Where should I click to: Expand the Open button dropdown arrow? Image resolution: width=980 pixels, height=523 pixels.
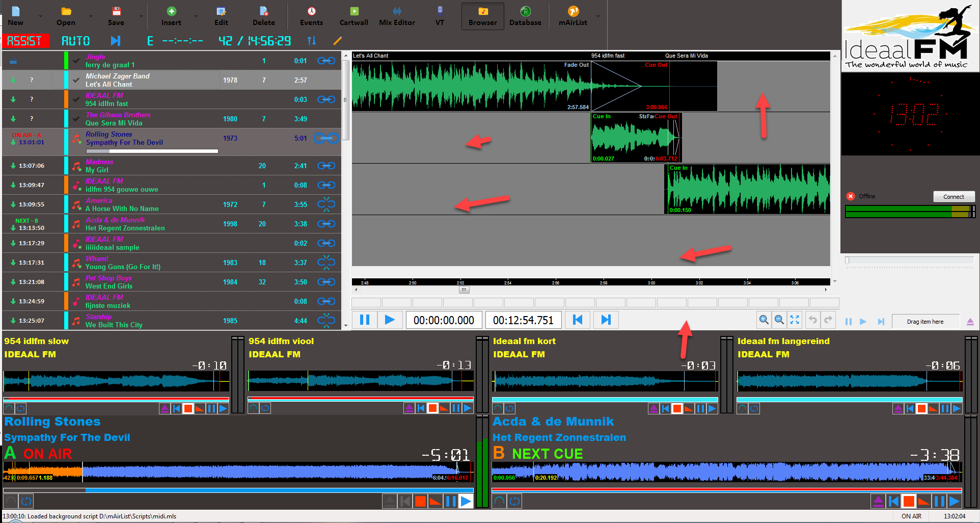coord(91,16)
